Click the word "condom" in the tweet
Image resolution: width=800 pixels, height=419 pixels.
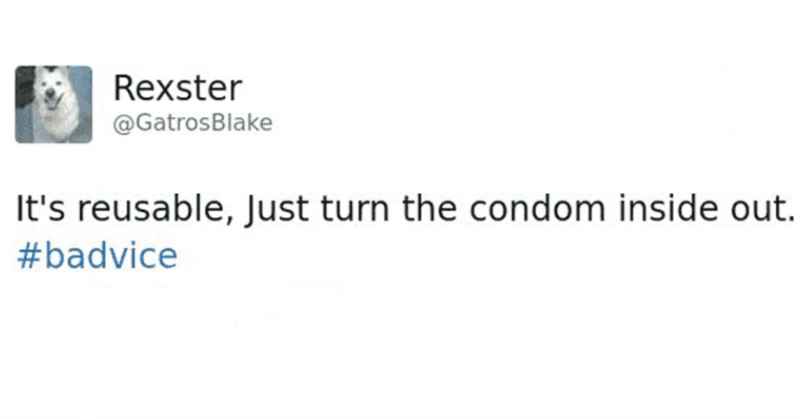coord(537,209)
